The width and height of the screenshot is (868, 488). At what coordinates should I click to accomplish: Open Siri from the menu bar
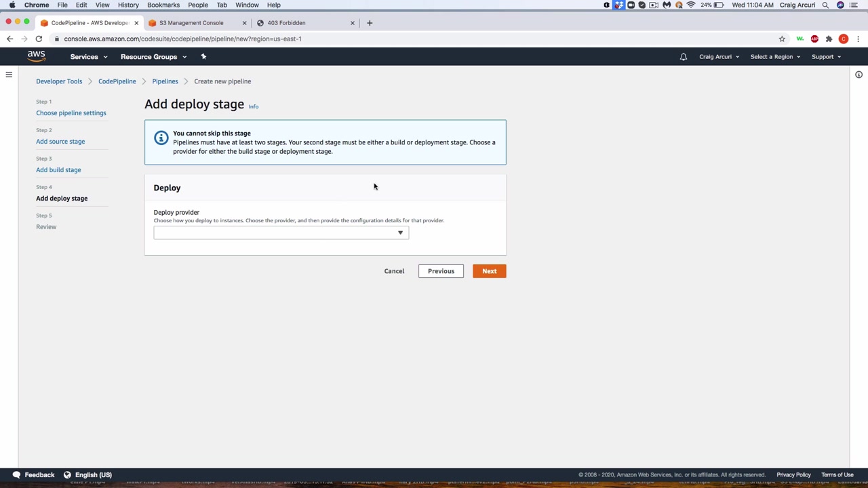pyautogui.click(x=840, y=5)
